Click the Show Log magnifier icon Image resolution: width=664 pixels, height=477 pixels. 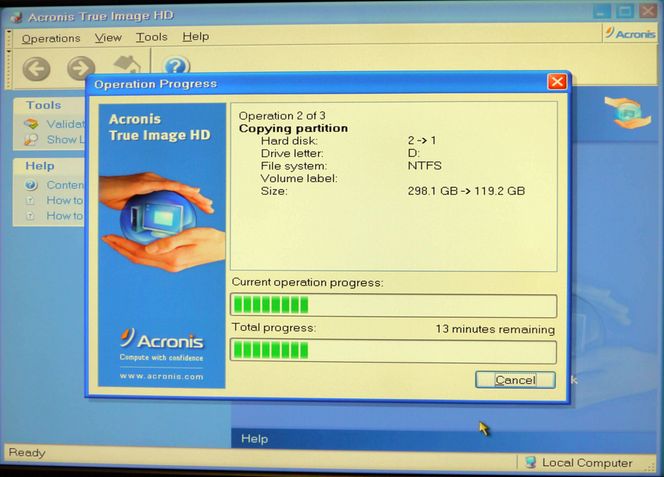[30, 139]
